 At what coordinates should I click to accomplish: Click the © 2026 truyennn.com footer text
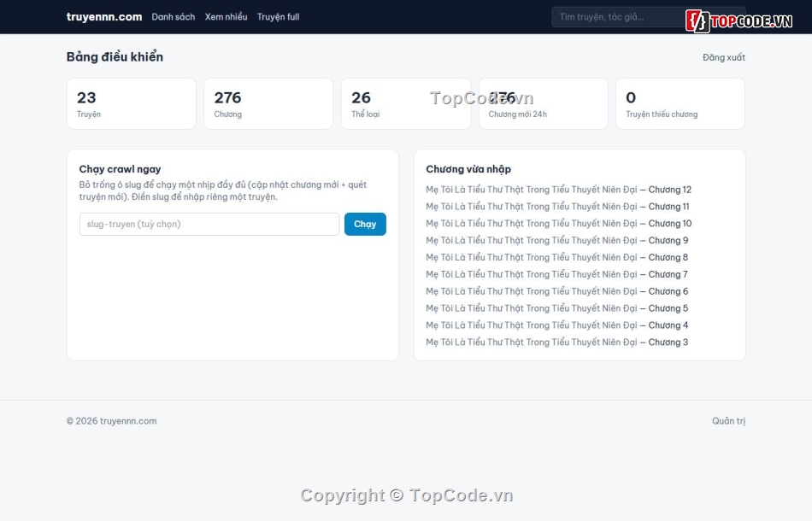click(x=111, y=421)
